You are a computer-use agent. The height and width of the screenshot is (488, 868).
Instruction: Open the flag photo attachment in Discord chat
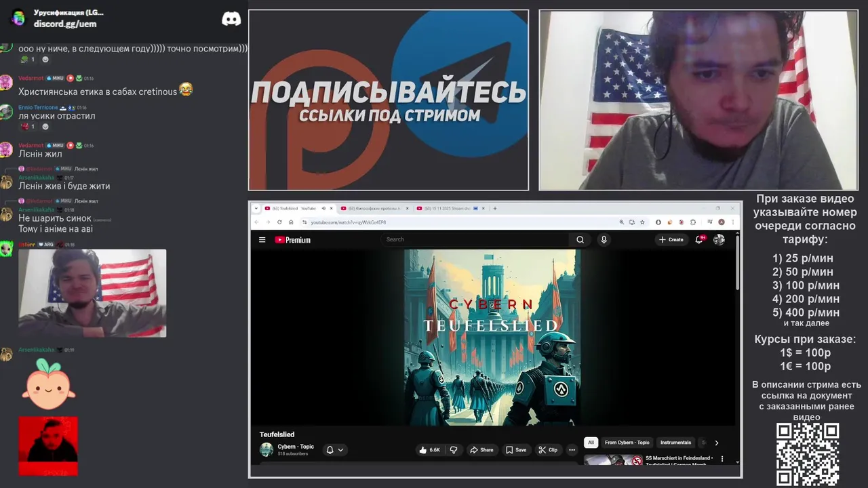pyautogui.click(x=92, y=293)
